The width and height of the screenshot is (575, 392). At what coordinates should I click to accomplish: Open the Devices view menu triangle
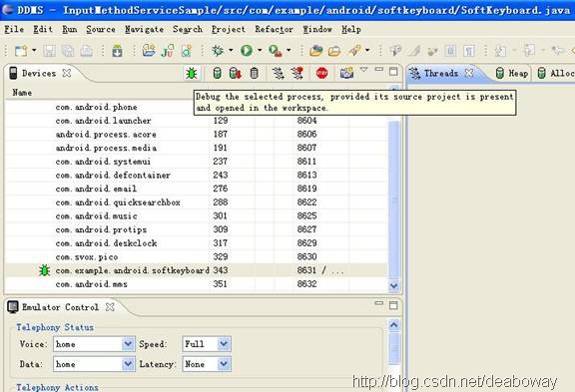click(363, 69)
